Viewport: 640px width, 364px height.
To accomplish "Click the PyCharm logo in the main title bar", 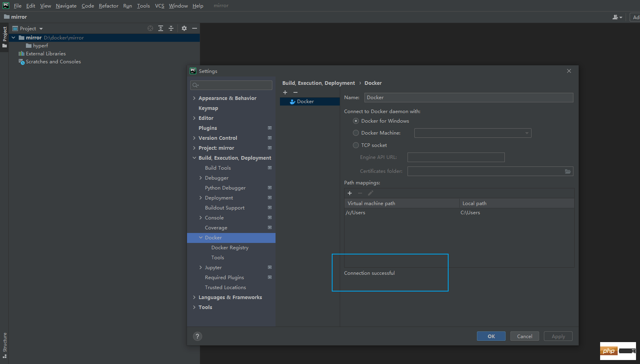I will click(x=6, y=6).
